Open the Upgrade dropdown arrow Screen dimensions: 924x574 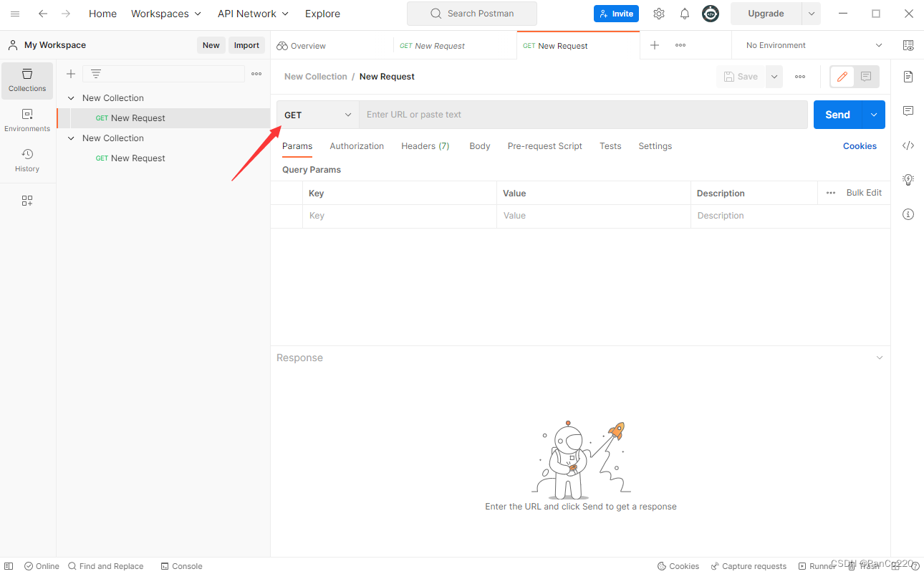coord(812,14)
